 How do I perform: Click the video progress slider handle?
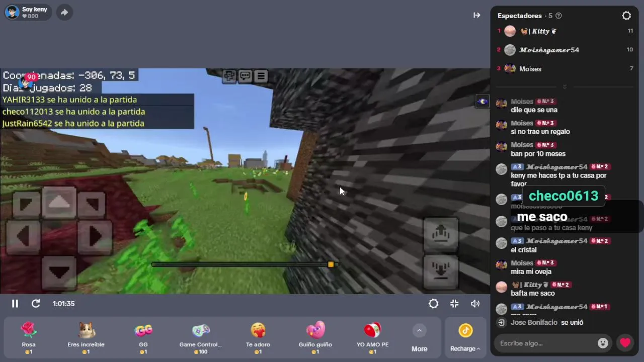click(331, 264)
